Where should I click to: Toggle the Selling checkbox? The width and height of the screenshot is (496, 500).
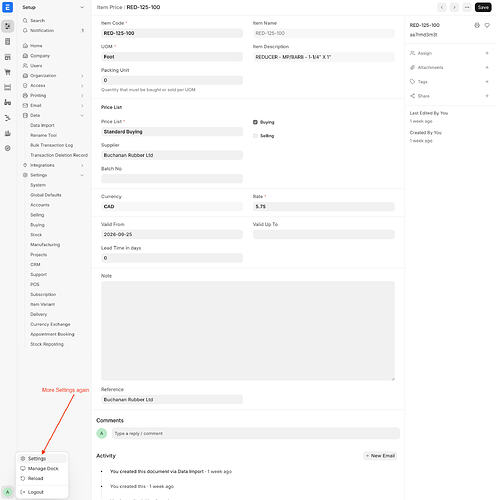click(255, 136)
